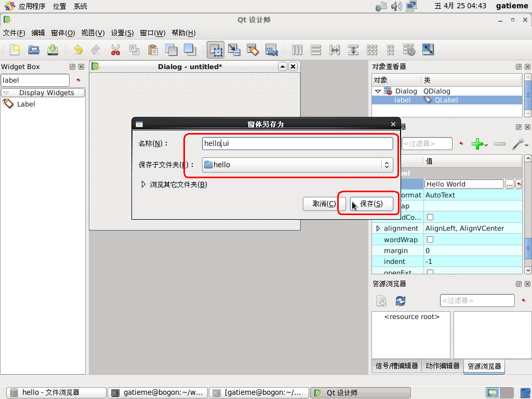Open the 视图(V) menu
The image size is (532, 399).
point(93,33)
